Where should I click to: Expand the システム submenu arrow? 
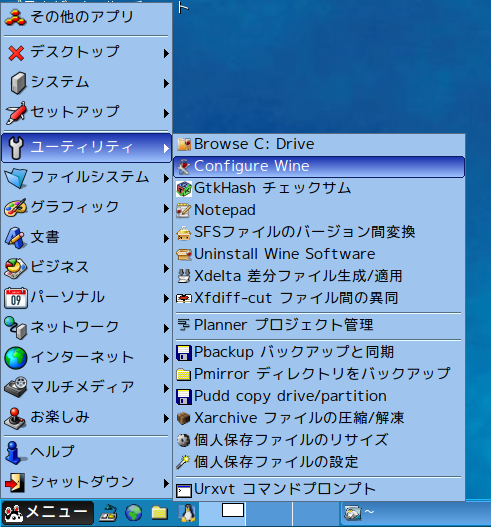(166, 83)
